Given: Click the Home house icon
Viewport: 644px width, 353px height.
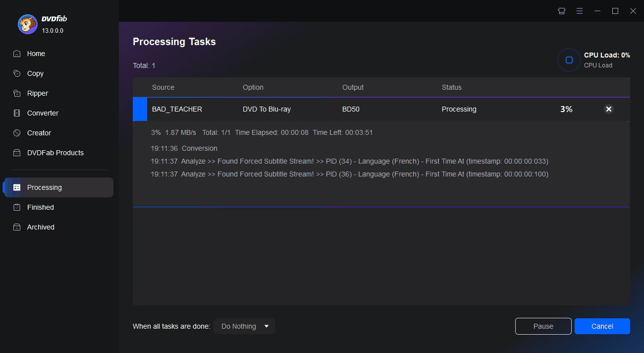Looking at the screenshot, I should pos(17,54).
